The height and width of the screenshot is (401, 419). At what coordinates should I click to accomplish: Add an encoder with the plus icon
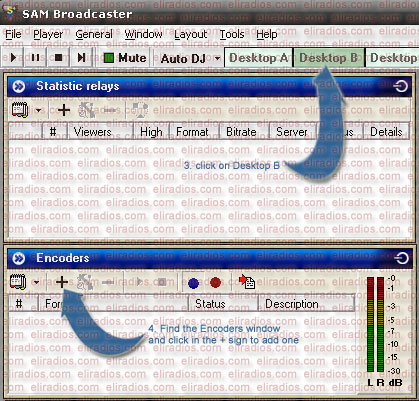click(x=62, y=282)
